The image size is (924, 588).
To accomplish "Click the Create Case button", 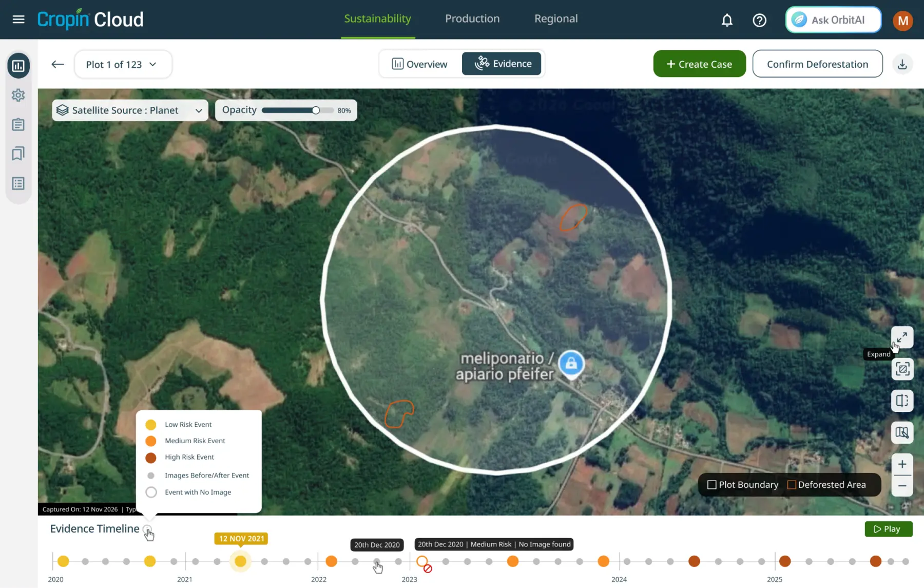I will [x=699, y=64].
